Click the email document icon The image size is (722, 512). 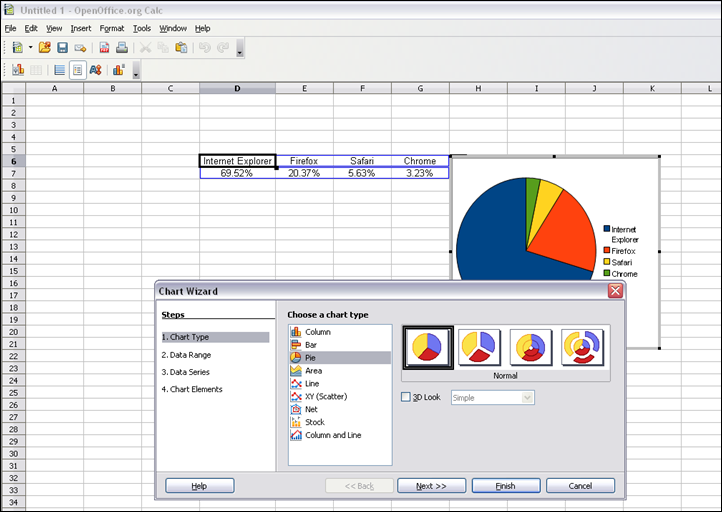pos(80,47)
